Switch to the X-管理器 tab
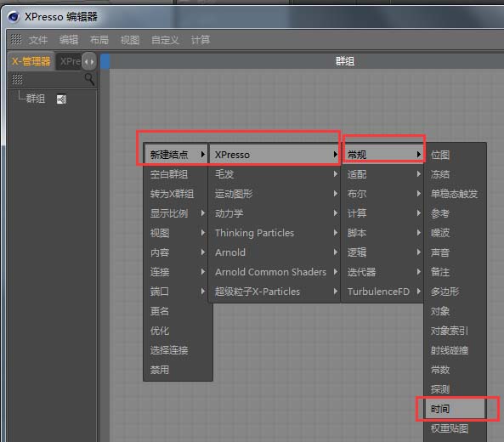Viewport: 504px width, 442px height. (x=31, y=61)
